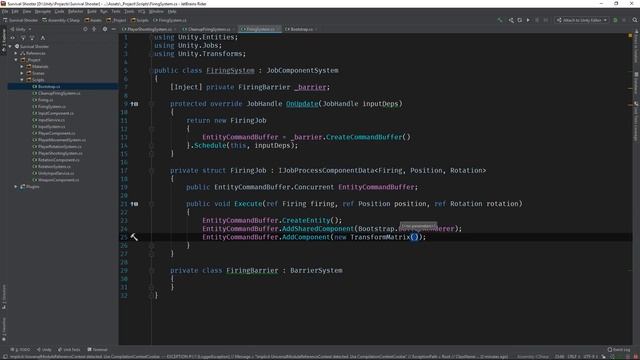Click the status bar exception message

(259, 357)
